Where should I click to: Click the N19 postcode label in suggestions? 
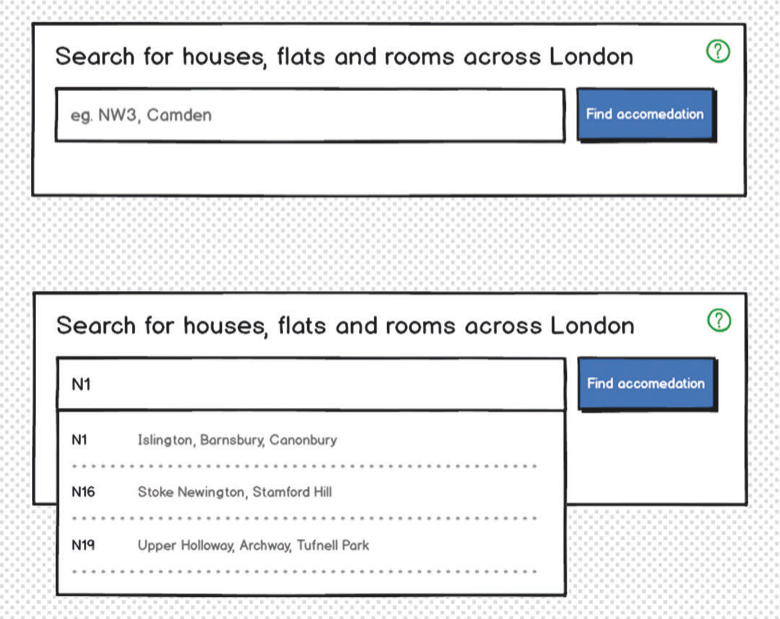(x=83, y=545)
